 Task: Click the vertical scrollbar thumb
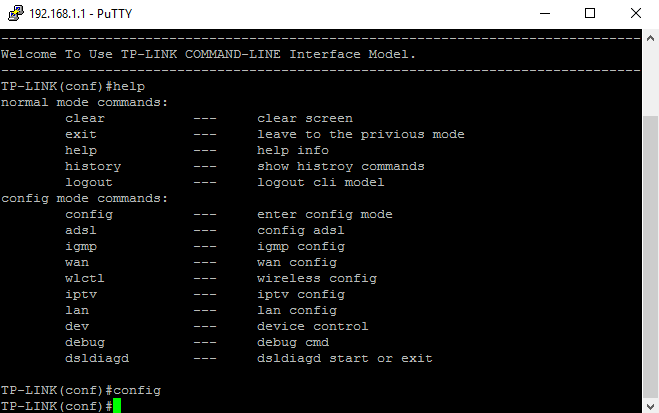650,256
